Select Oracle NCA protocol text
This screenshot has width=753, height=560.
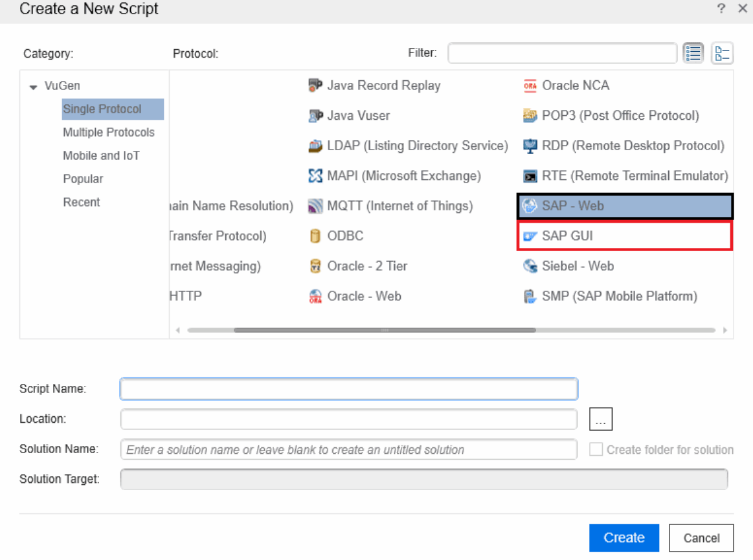[x=576, y=85]
